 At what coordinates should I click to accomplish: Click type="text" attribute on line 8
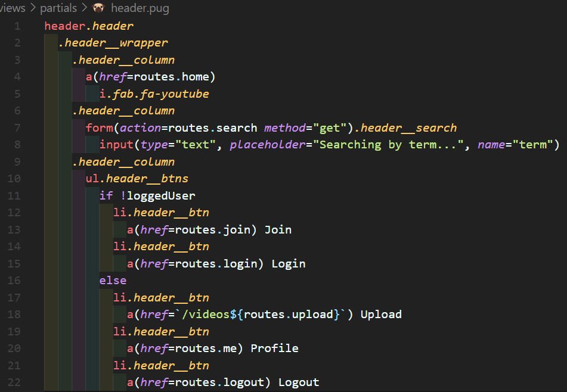[178, 145]
